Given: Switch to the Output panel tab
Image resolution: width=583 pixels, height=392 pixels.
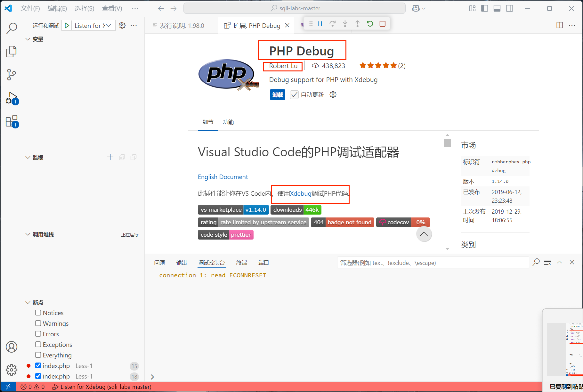Looking at the screenshot, I should click(x=182, y=263).
